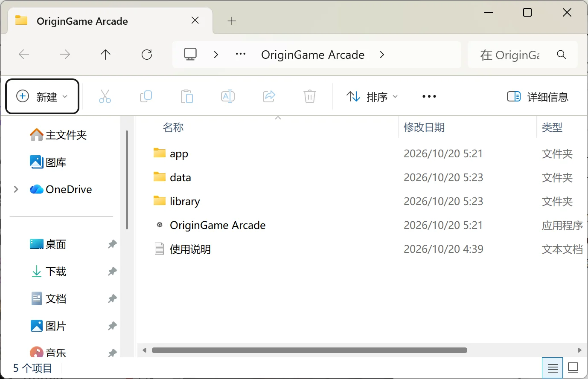Show hidden breadcrumb path with ellipsis

tap(241, 54)
